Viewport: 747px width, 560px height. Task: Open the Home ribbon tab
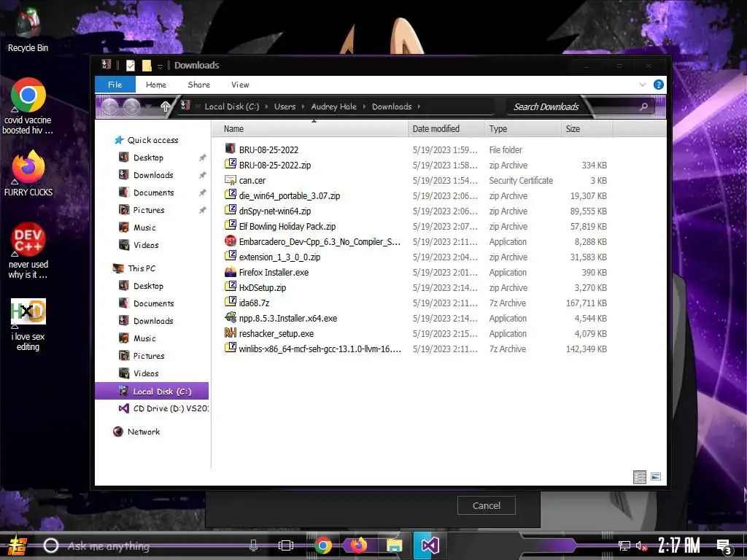coord(156,85)
